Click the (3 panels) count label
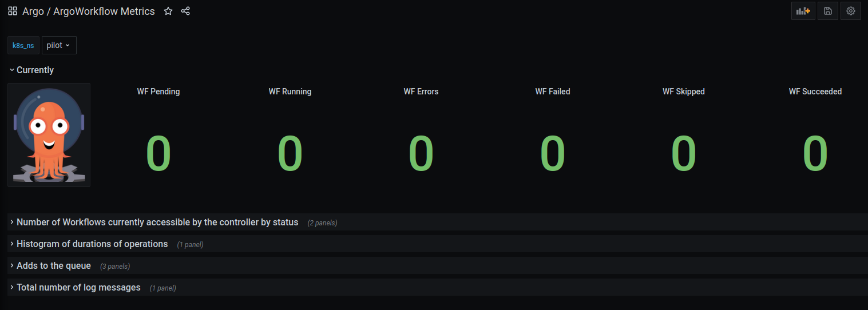Screen dimensions: 868x310 pyautogui.click(x=115, y=266)
